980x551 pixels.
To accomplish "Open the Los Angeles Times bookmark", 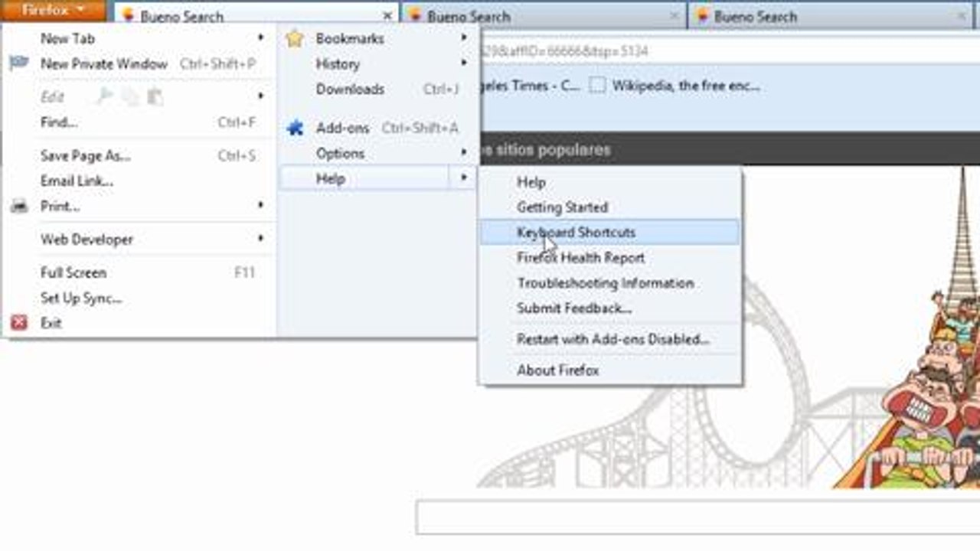I will point(530,86).
